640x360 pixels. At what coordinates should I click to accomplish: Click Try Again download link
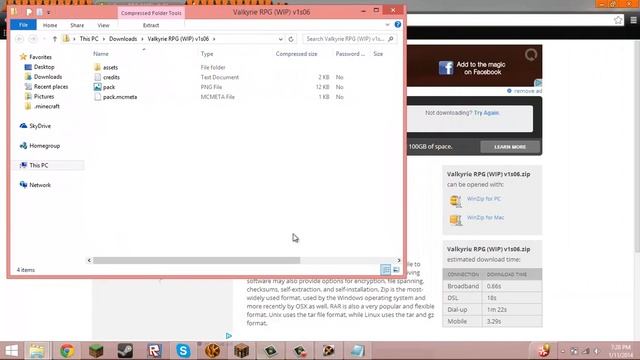point(486,113)
